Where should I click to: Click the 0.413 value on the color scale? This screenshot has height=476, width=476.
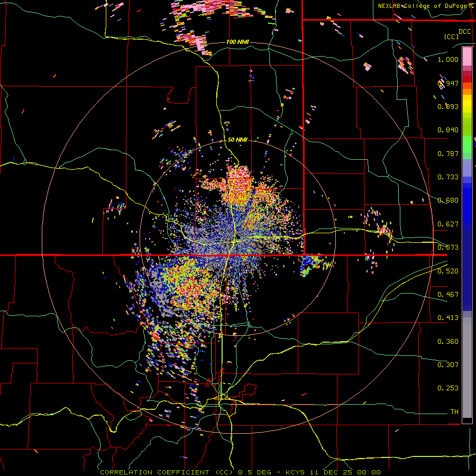coord(448,318)
